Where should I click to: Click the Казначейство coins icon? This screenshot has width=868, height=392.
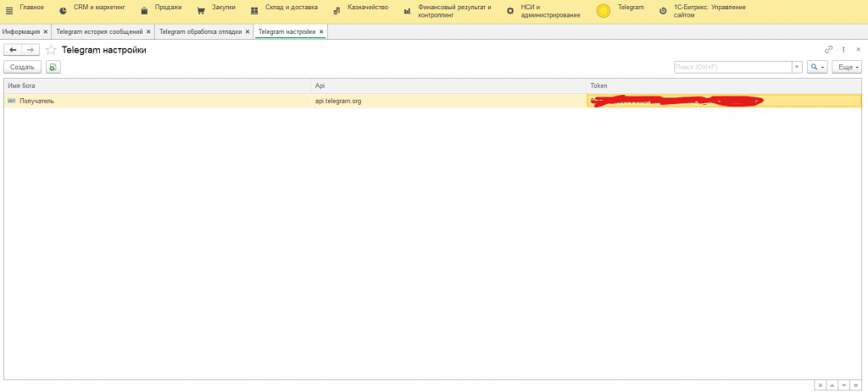(x=336, y=10)
